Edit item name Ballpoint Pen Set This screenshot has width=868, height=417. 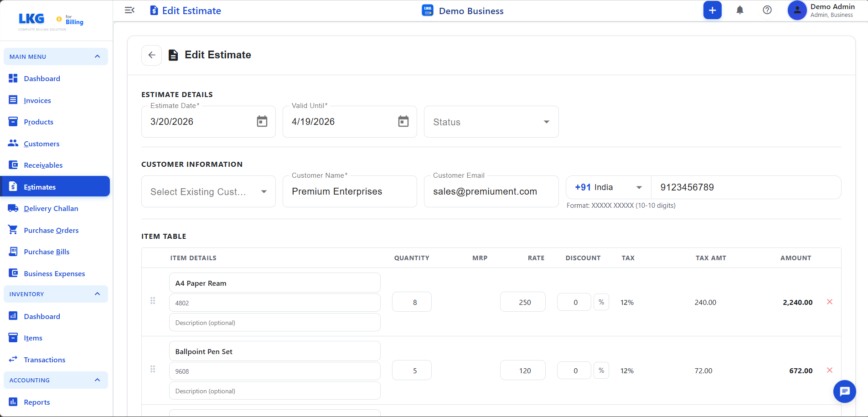coord(275,351)
